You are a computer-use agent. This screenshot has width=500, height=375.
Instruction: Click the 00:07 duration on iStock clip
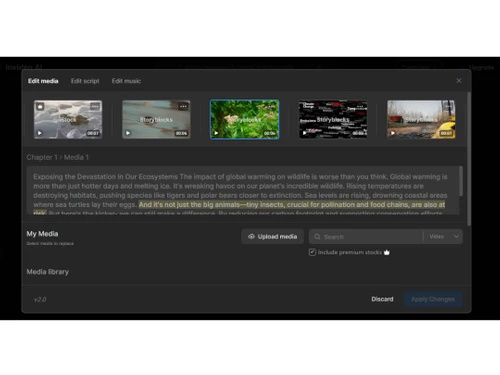93,133
